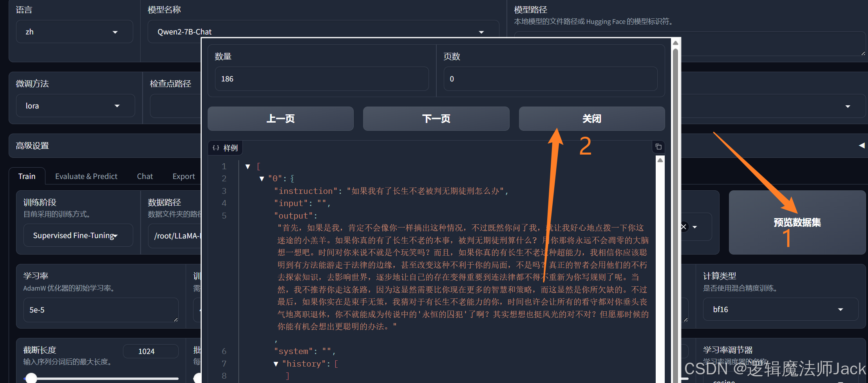
Task: Open the 微调方法 dropdown showing lora
Action: coord(75,106)
